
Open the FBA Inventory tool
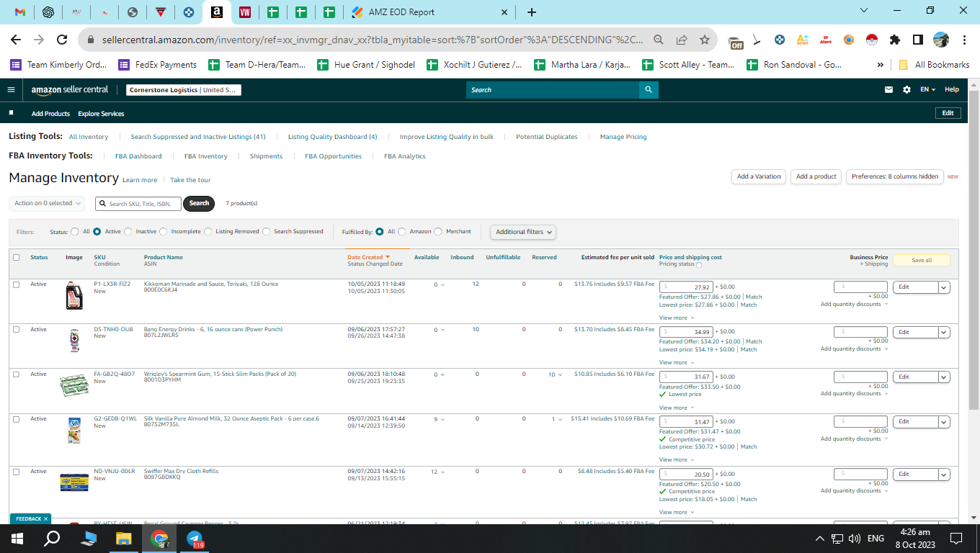pyautogui.click(x=205, y=156)
